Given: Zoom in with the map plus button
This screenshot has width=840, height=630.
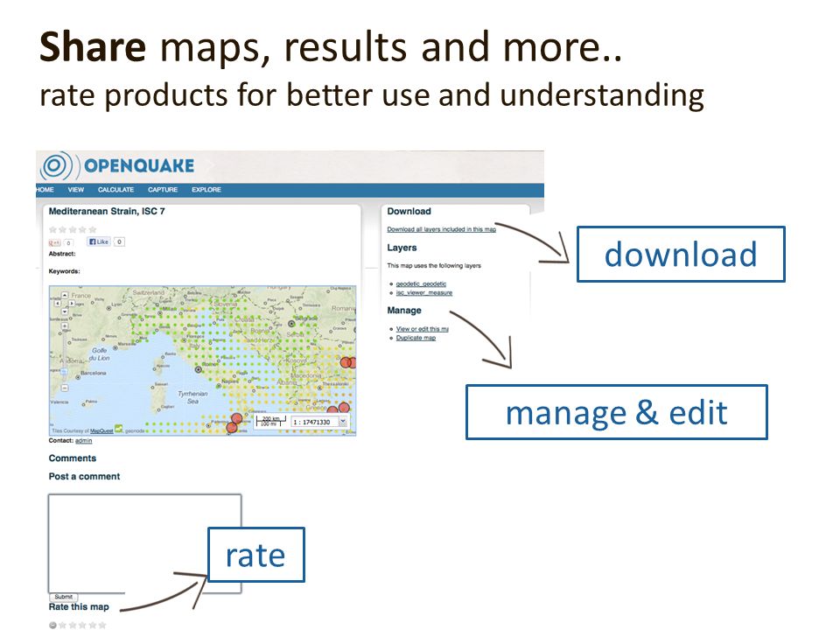Looking at the screenshot, I should (65, 325).
